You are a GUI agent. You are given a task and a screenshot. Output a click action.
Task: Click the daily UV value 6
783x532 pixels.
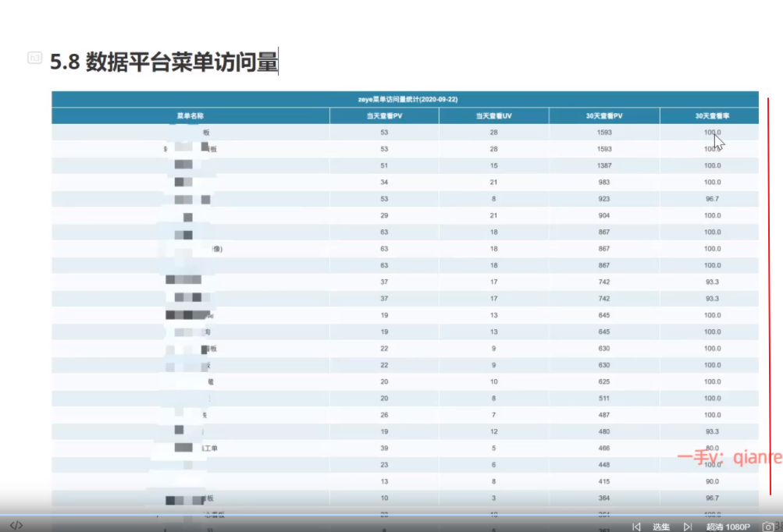click(x=493, y=465)
